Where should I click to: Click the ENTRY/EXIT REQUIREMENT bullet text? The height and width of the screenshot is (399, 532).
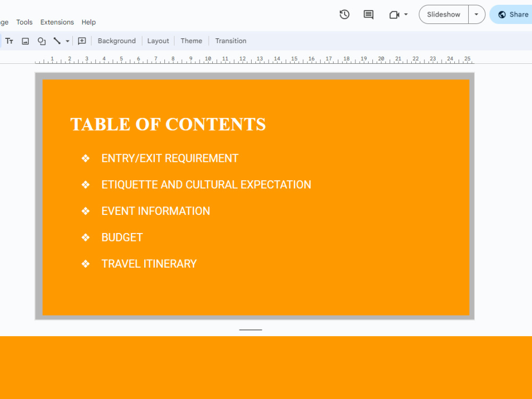pyautogui.click(x=170, y=159)
